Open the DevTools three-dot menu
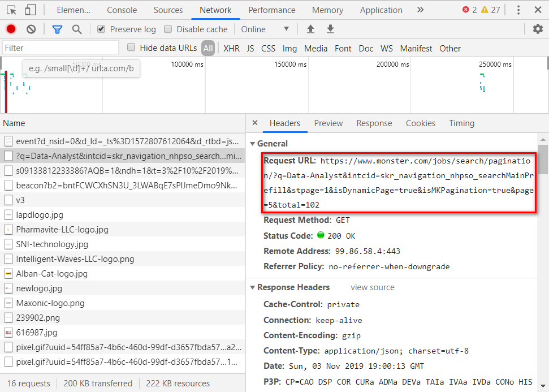 [518, 10]
